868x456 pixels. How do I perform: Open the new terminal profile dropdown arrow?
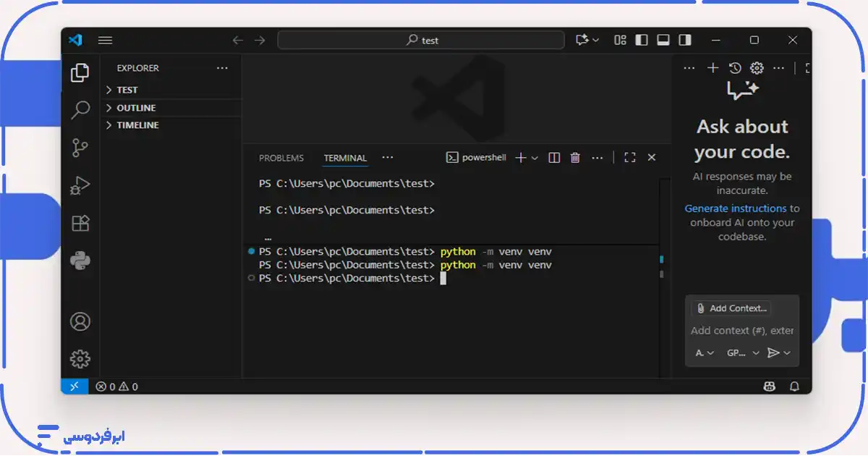coord(535,158)
